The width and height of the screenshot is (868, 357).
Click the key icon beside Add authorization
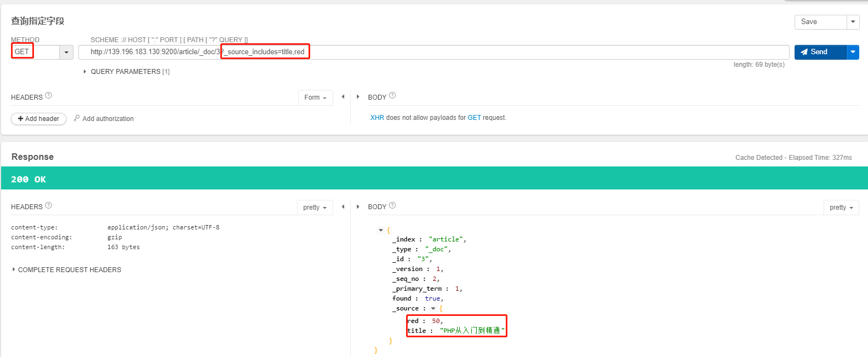(x=77, y=118)
